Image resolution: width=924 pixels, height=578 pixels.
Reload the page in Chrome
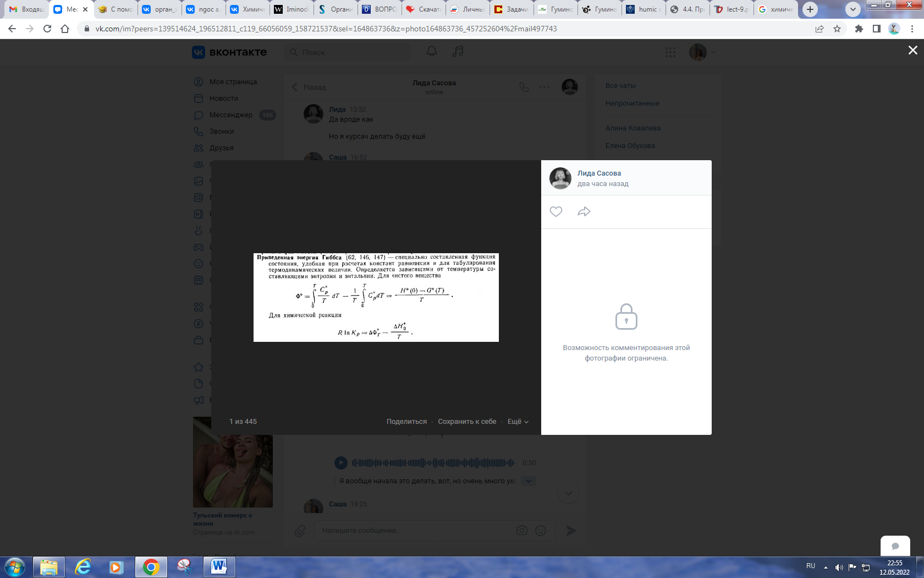coord(47,29)
